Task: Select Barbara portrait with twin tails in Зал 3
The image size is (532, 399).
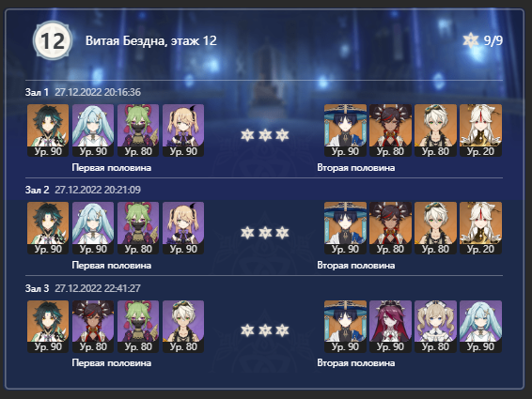Action: (x=435, y=326)
